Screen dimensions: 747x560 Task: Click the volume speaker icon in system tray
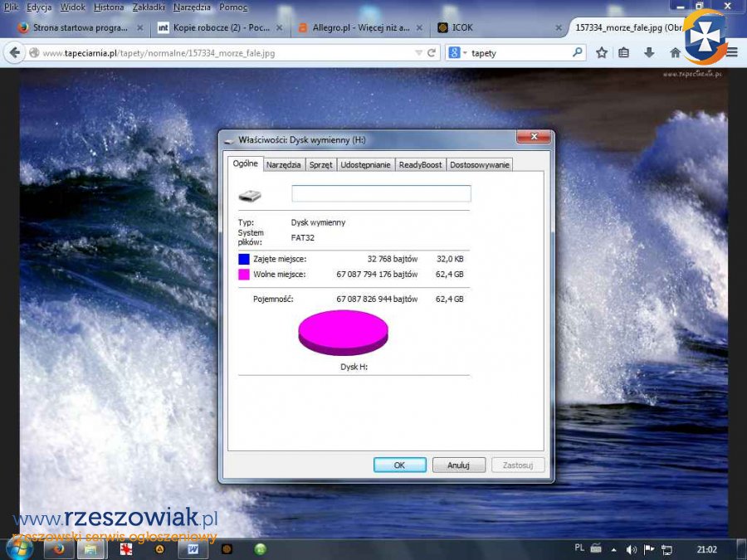(x=631, y=549)
